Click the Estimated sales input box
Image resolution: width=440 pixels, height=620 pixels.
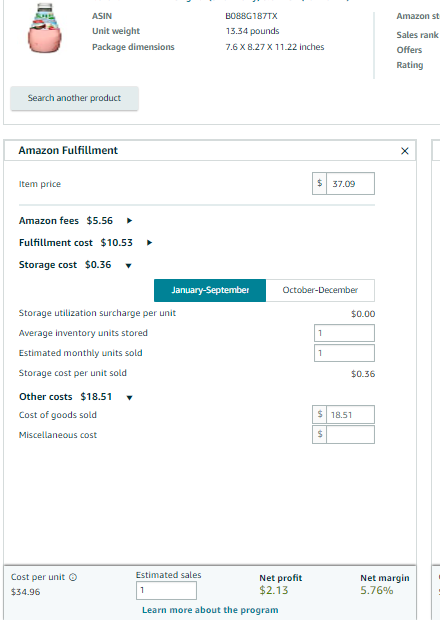(x=166, y=590)
